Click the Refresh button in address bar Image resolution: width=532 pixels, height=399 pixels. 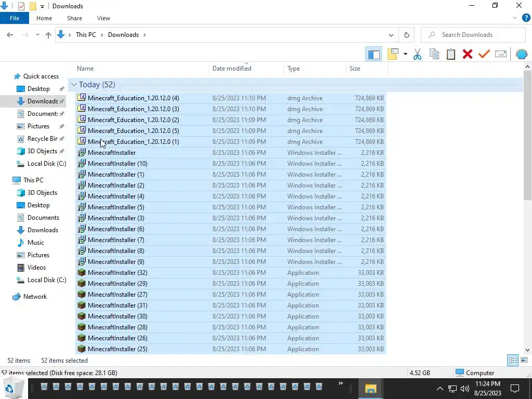[406, 35]
